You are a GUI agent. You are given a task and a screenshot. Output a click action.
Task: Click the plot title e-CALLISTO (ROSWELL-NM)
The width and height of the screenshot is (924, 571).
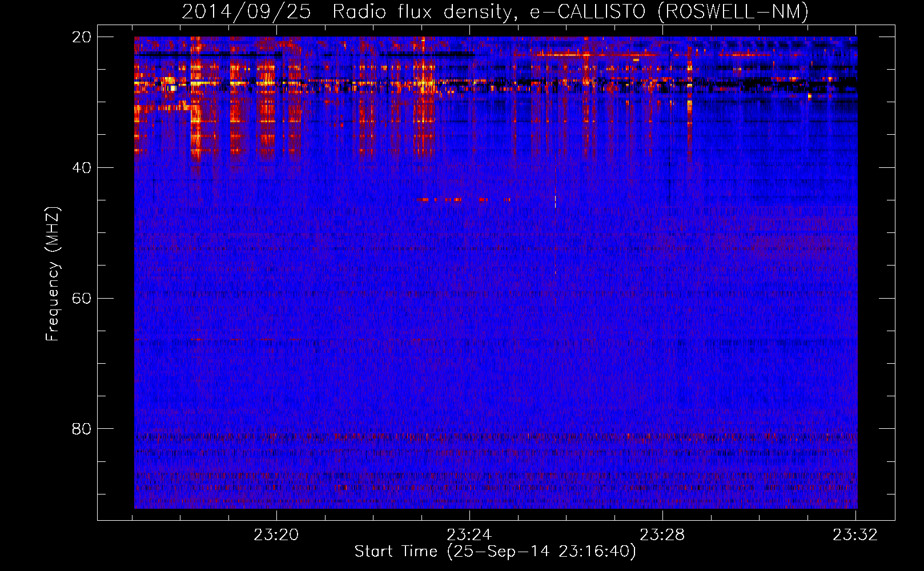tap(669, 11)
